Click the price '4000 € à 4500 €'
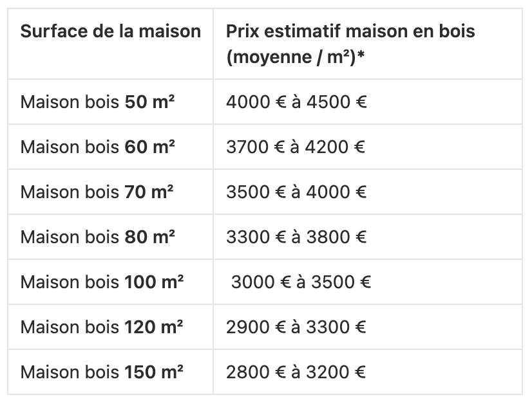Viewport: 532px width, 404px height. (x=296, y=102)
